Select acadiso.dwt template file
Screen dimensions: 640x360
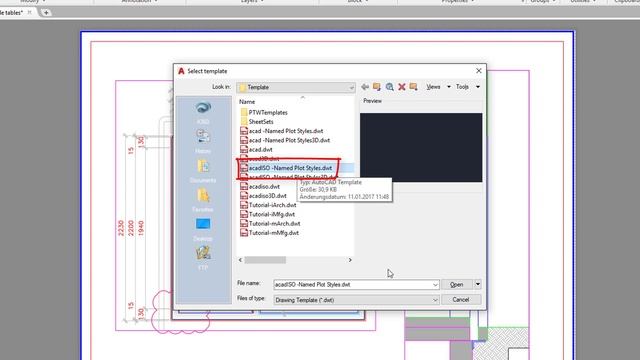click(x=260, y=187)
